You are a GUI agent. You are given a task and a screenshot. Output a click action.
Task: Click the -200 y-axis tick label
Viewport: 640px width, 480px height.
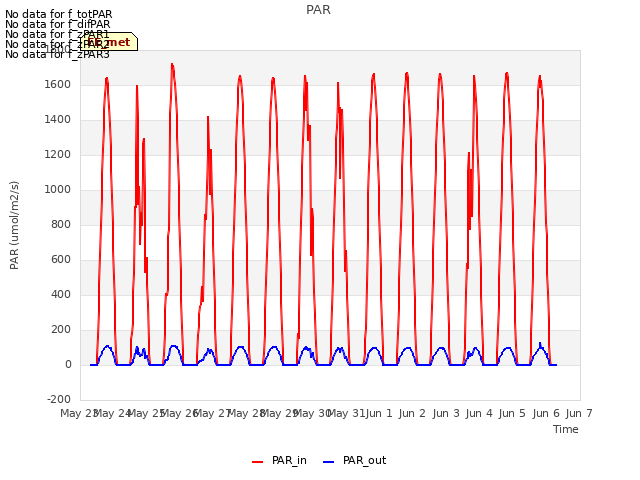[59, 400]
